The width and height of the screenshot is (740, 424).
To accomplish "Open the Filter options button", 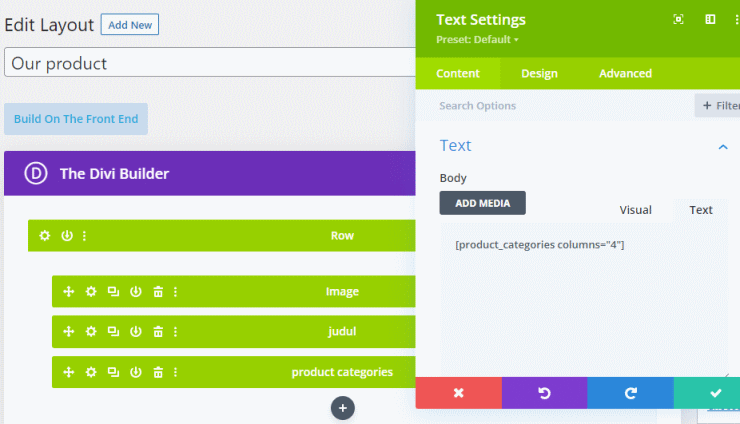I will 719,105.
